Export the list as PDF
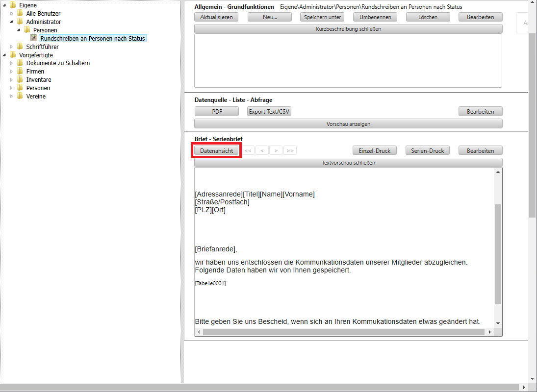Image resolution: width=537 pixels, height=392 pixels. pos(217,112)
